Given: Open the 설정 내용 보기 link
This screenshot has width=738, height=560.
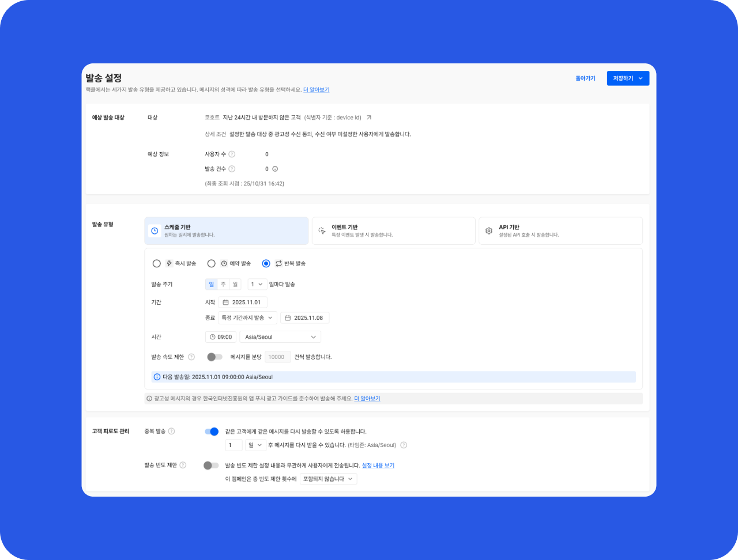Looking at the screenshot, I should [378, 466].
